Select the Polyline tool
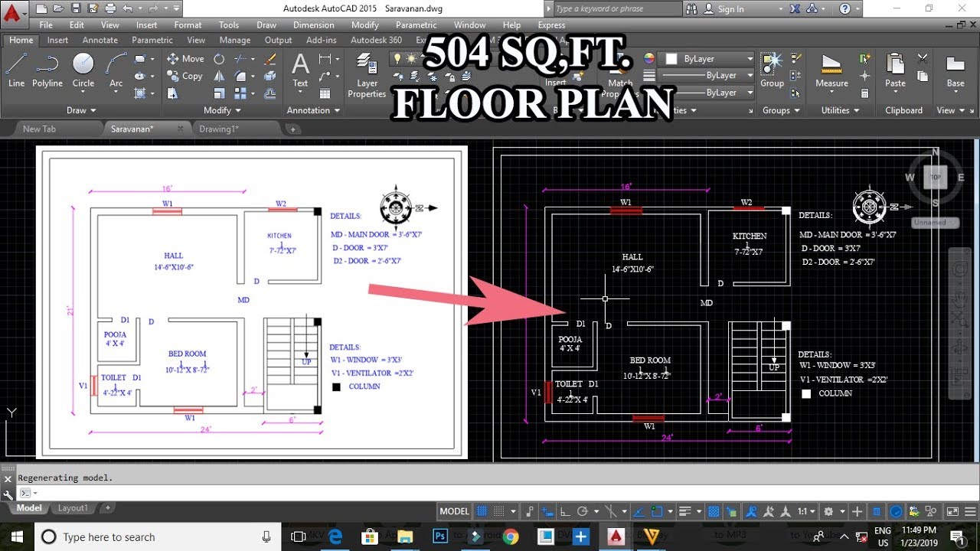The height and width of the screenshot is (551, 980). point(47,70)
